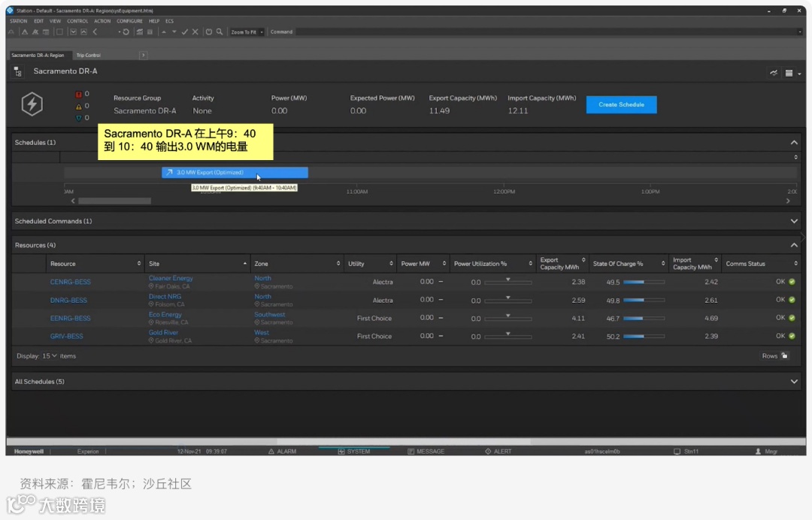The image size is (812, 520).
Task: Click the ALERT indicator in status bar
Action: [x=498, y=452]
